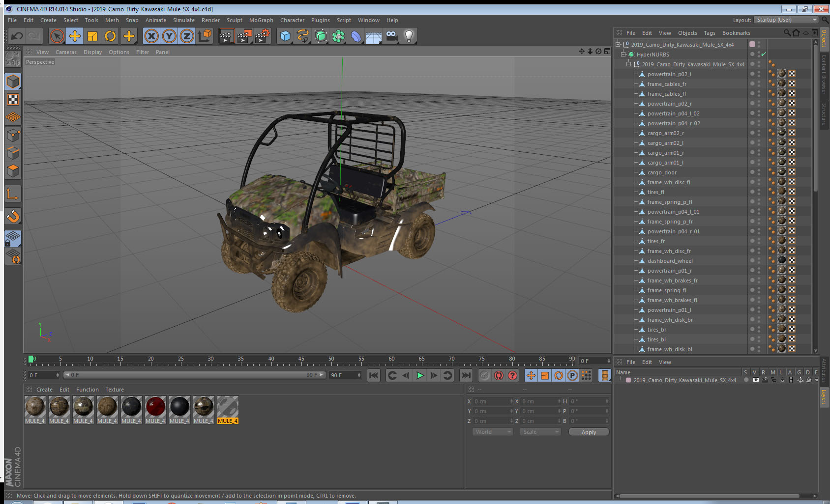Open deformer bend icon
Image resolution: width=830 pixels, height=504 pixels.
(356, 36)
